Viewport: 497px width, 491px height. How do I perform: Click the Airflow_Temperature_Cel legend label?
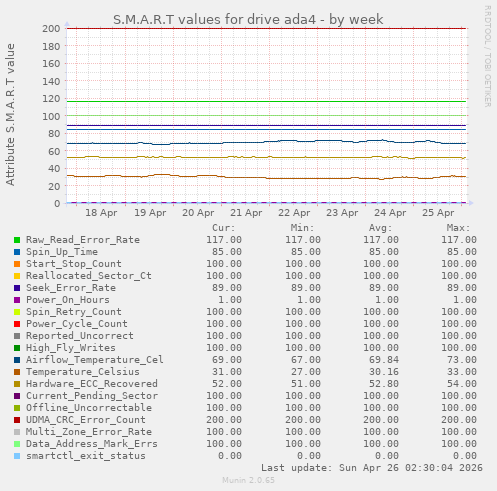95,360
